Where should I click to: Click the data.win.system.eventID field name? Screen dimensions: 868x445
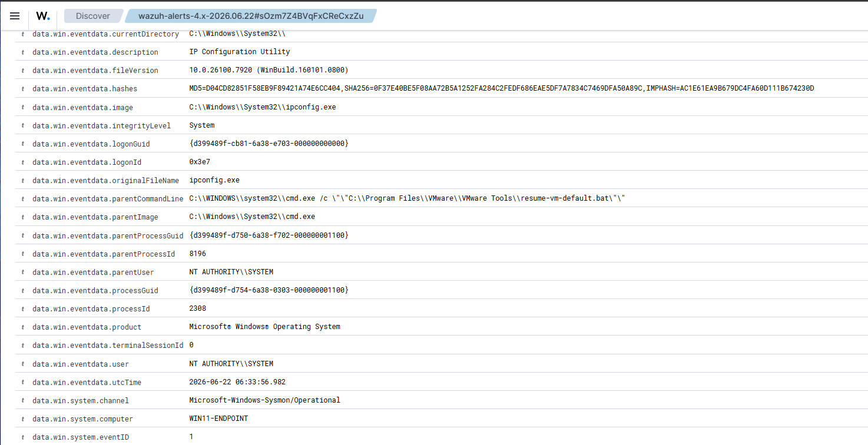point(81,437)
